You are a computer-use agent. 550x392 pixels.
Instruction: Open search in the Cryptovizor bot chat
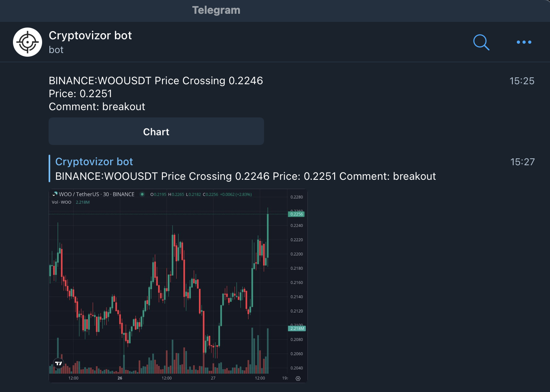(481, 42)
